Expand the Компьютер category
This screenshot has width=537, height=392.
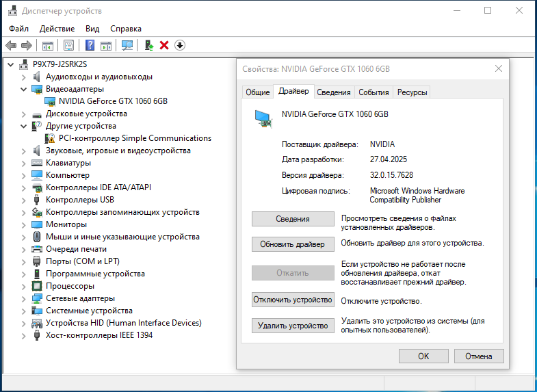click(x=24, y=176)
